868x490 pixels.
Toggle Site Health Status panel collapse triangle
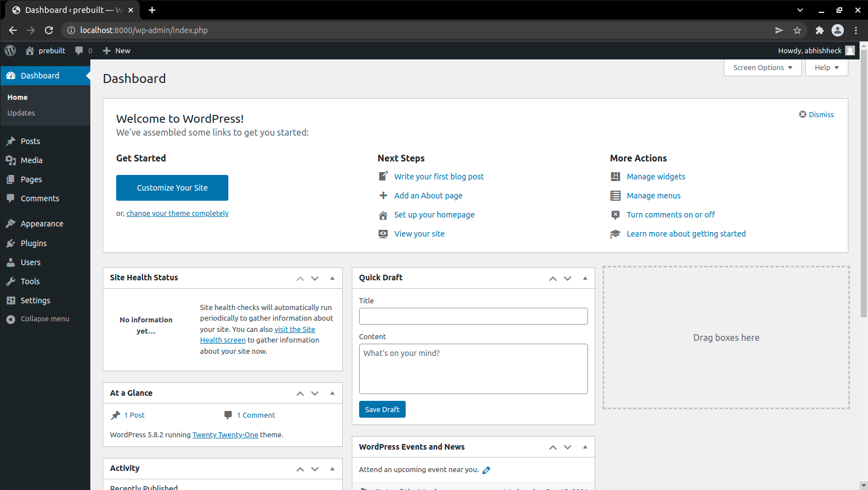332,278
